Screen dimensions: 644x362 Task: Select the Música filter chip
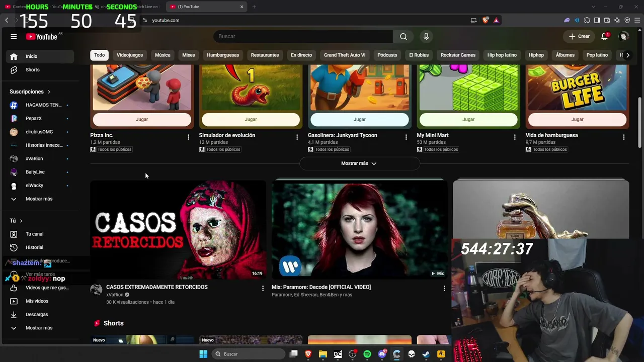163,55
